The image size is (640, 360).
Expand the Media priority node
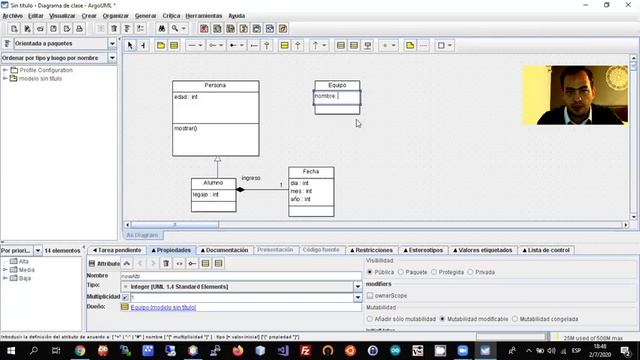pyautogui.click(x=5, y=270)
